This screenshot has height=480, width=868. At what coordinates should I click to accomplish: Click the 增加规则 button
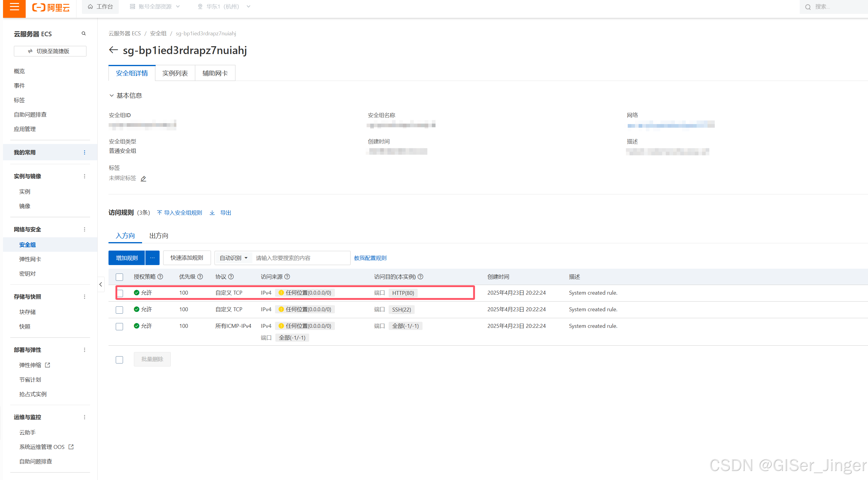127,258
